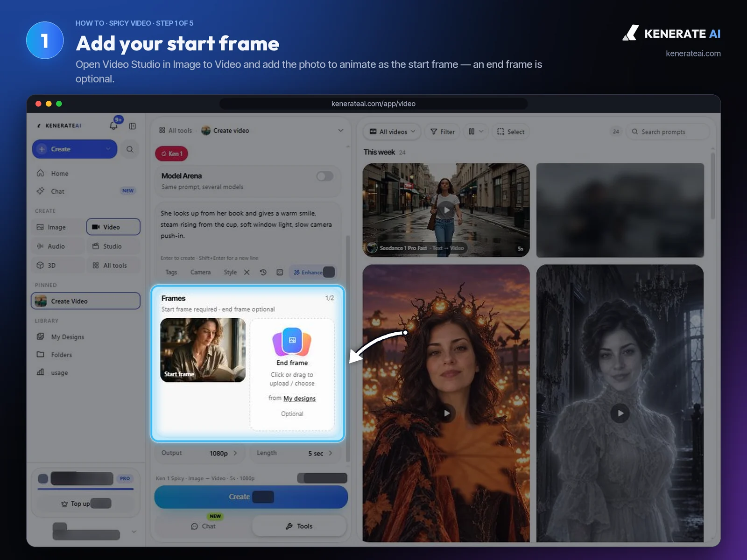Click the Search prompts field
Screen dimensions: 747x560
point(668,132)
